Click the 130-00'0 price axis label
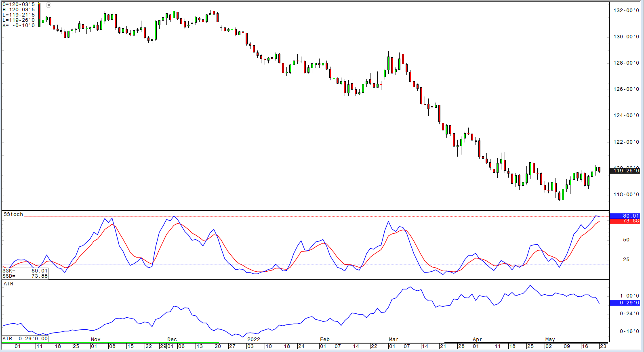The width and height of the screenshot is (644, 352). (626, 37)
